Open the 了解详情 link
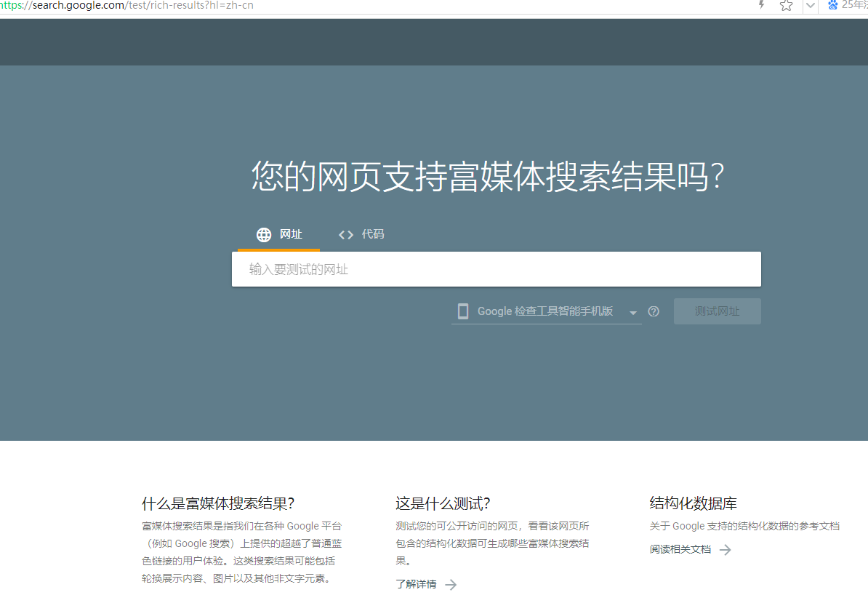 [416, 584]
